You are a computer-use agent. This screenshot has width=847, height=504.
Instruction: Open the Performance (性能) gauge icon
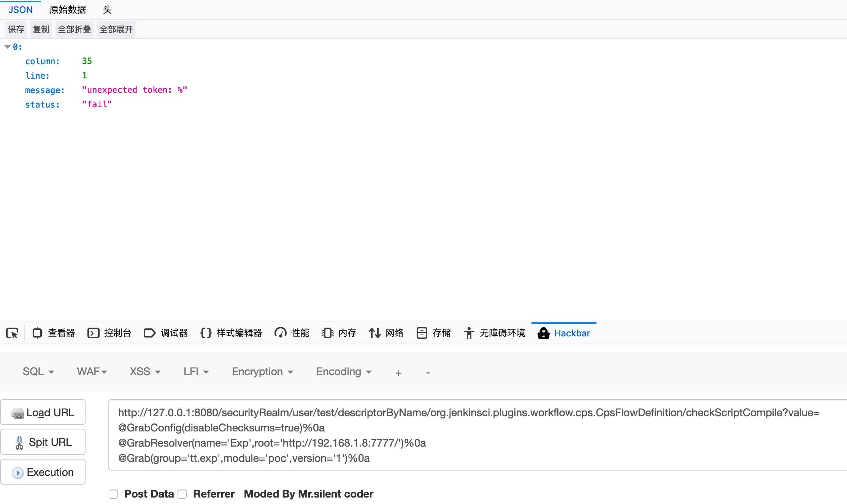coord(281,333)
